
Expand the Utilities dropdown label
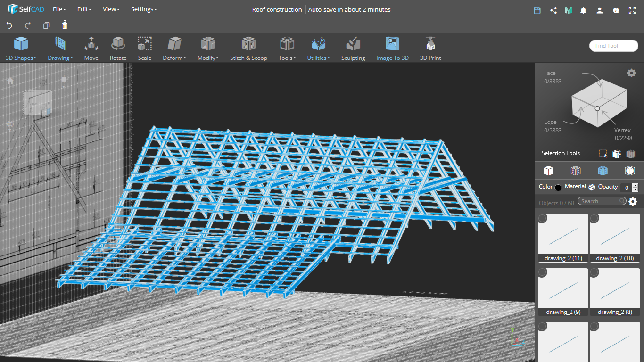click(319, 58)
